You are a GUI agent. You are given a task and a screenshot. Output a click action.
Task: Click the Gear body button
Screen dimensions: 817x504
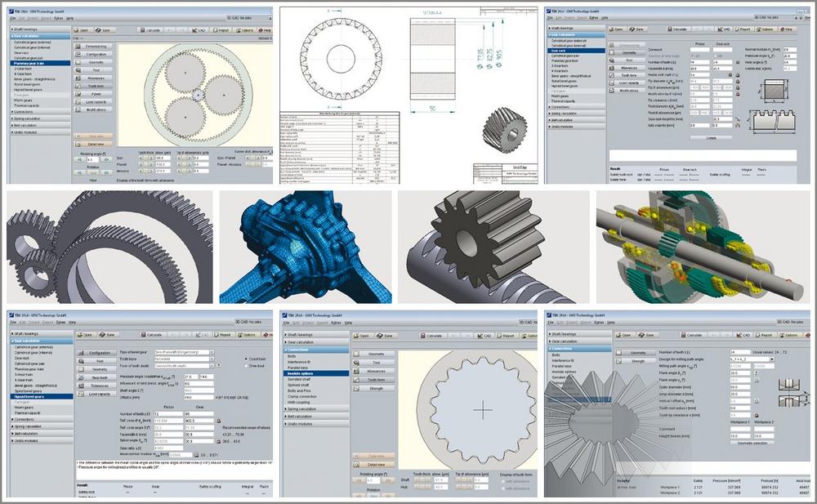(96, 377)
